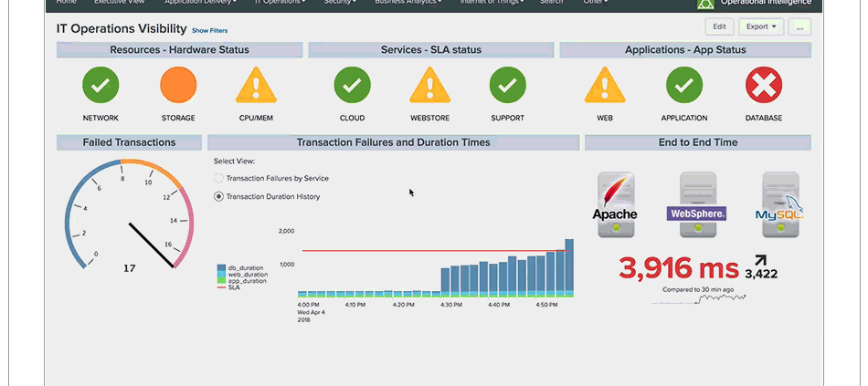Open the Business Analytics nav dropdown

click(x=408, y=2)
